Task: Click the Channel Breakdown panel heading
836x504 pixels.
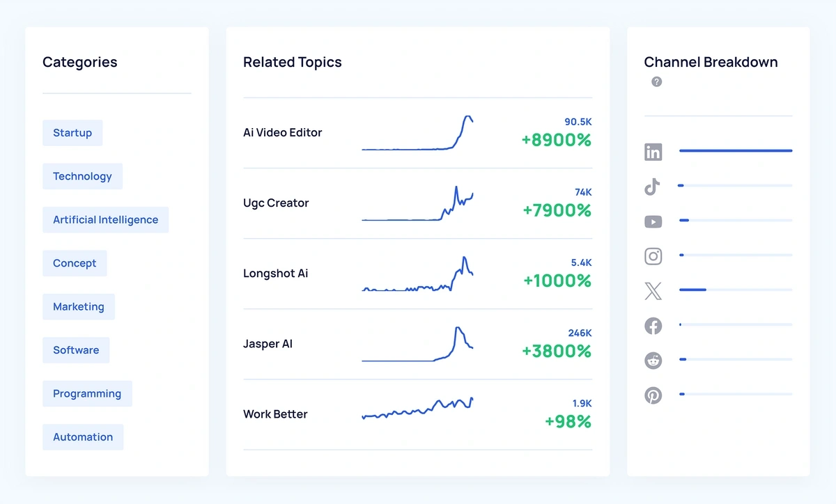Action: (x=711, y=62)
